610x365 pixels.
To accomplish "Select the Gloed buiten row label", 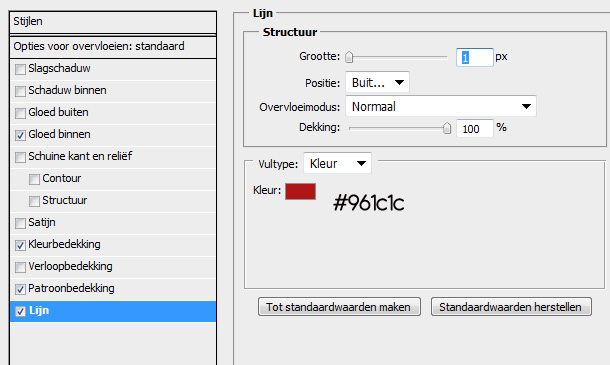I will [x=58, y=112].
